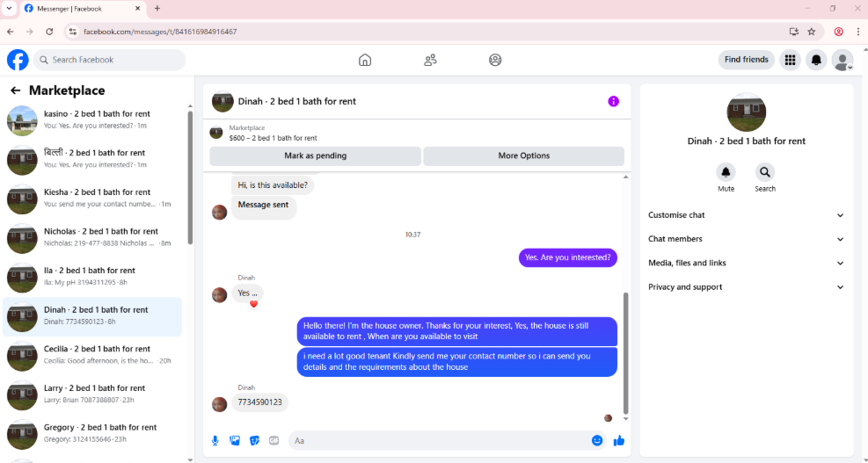
Task: Expand Media, files and links section
Action: tap(747, 264)
